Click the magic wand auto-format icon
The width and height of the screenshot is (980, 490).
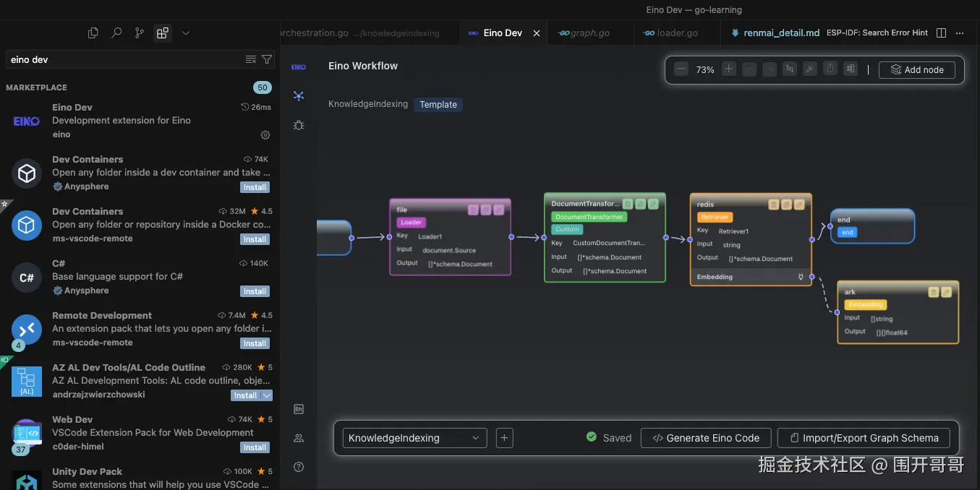pyautogui.click(x=810, y=69)
